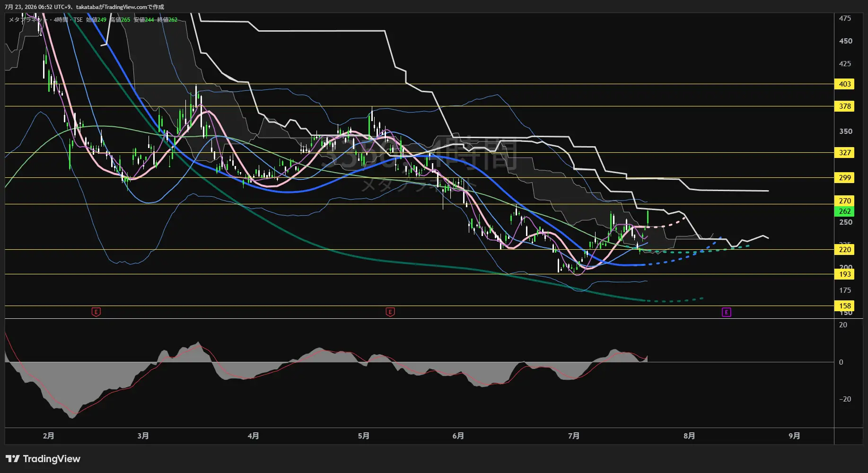Click the TradingView logo

click(x=43, y=459)
